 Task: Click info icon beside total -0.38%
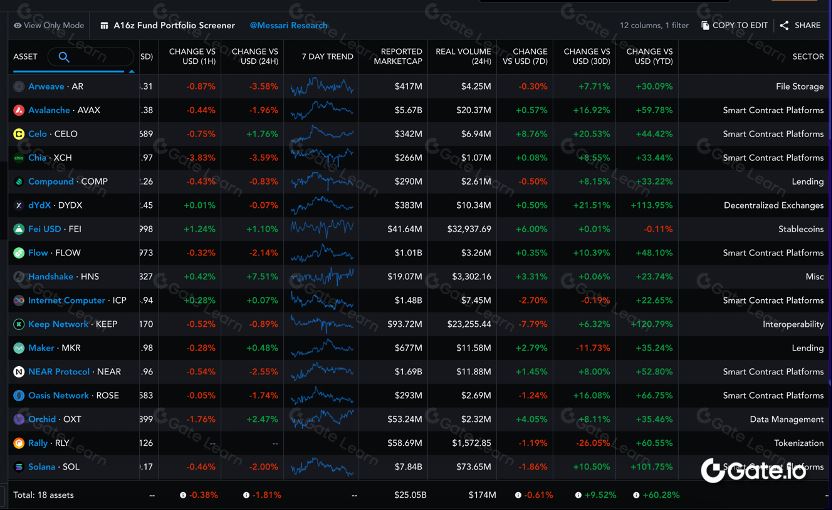[183, 495]
